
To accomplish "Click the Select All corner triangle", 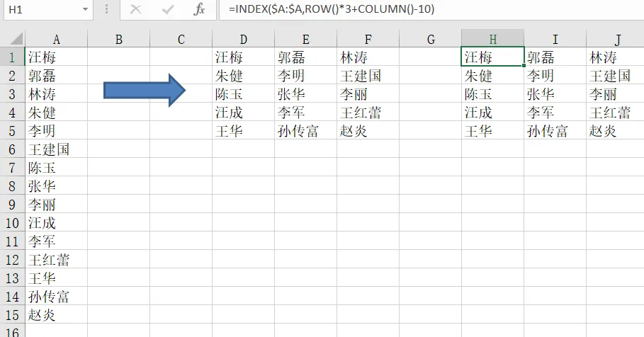I will click(x=12, y=40).
